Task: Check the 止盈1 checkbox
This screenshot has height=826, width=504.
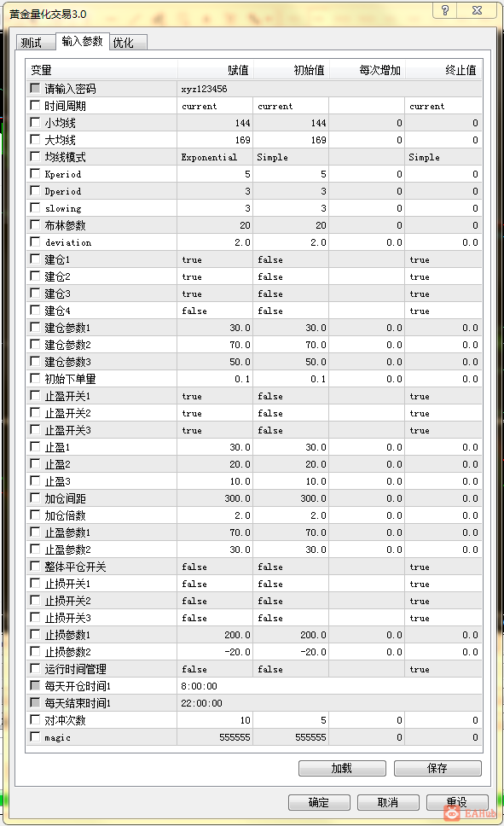Action: pos(35,446)
